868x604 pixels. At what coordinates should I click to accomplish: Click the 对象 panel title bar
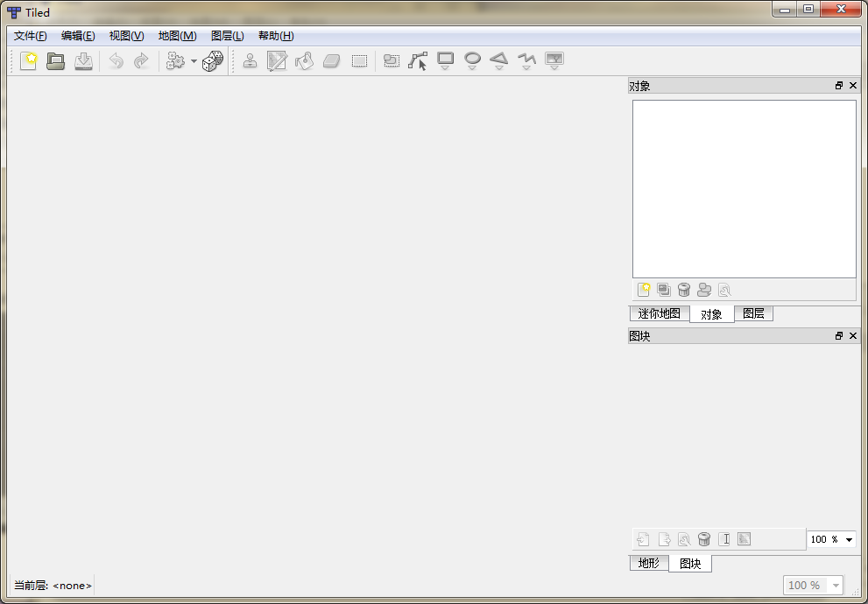click(744, 86)
